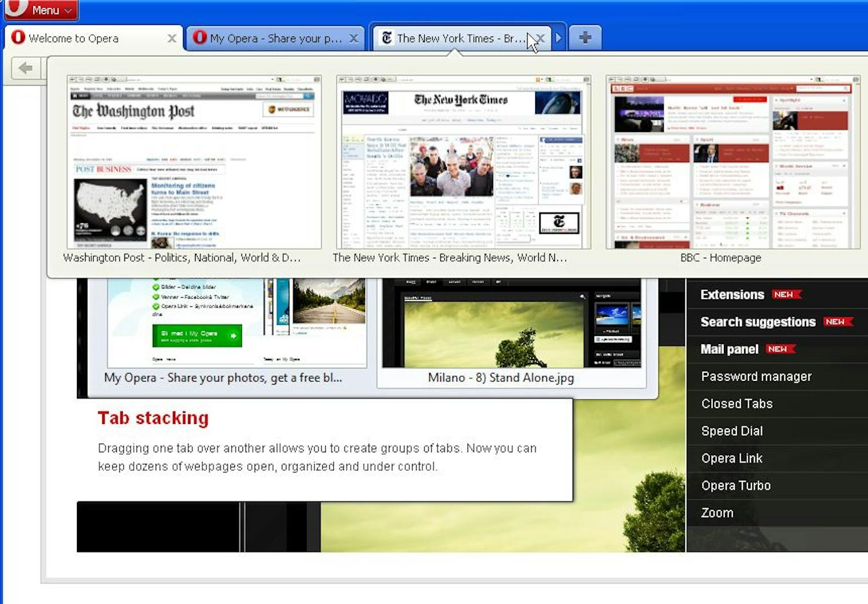Image resolution: width=868 pixels, height=604 pixels.
Task: Open Extensions from the sidebar menu
Action: click(733, 294)
